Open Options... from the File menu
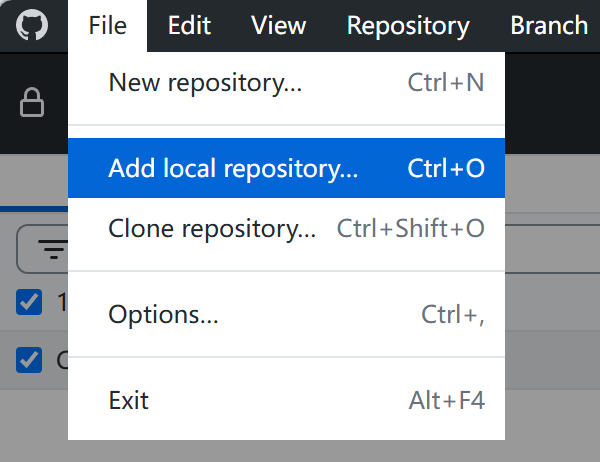 tap(287, 315)
